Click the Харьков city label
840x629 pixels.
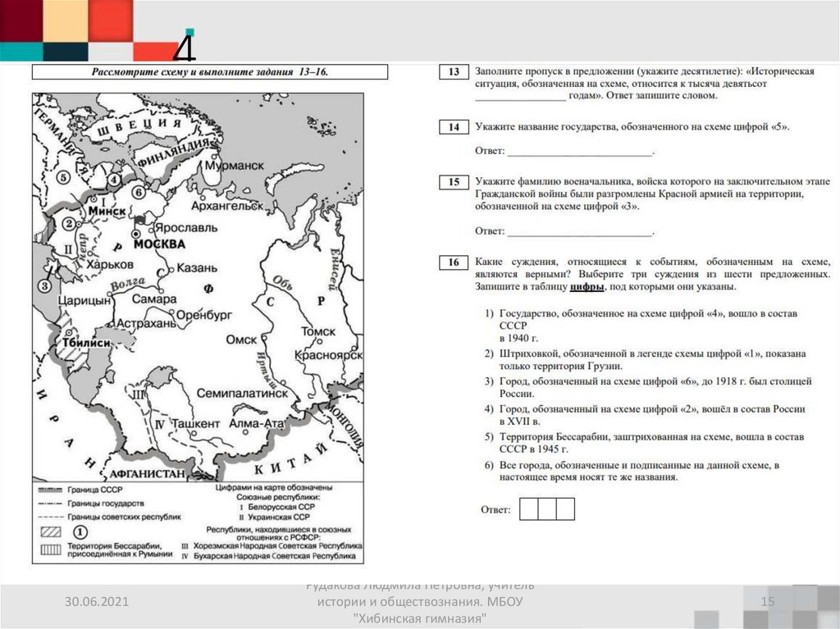point(110,265)
